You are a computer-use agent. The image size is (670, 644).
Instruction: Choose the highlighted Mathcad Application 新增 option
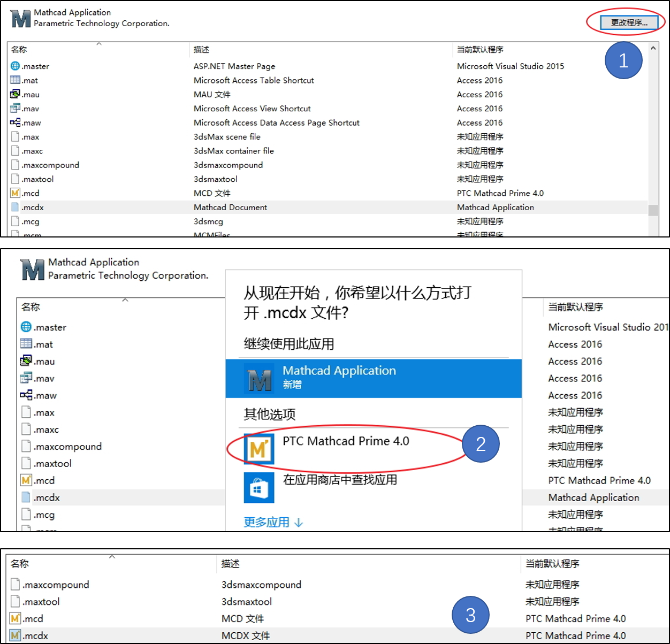374,378
